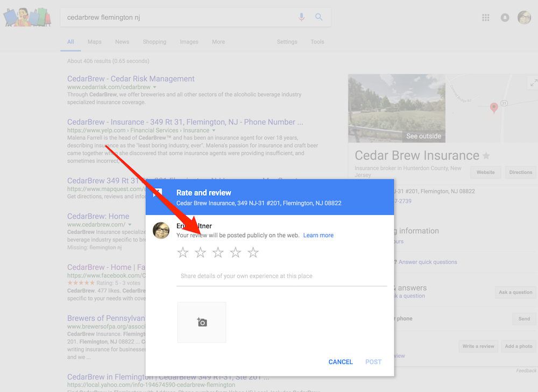
Task: Switch to the Images tab
Action: (x=189, y=42)
